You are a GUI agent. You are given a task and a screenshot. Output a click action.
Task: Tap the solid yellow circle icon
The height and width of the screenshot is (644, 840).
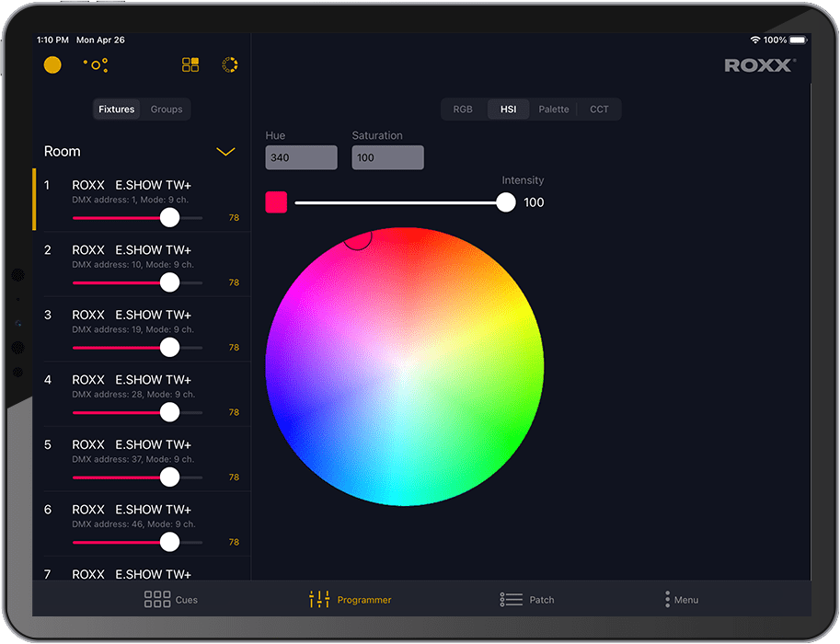coord(52,64)
